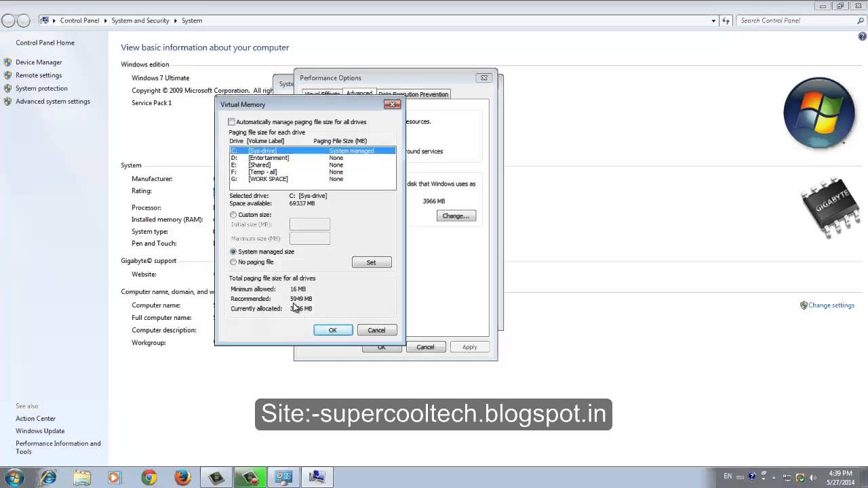Viewport: 868px width, 488px height.
Task: Select drive D: [Entertainment] row
Action: point(313,158)
